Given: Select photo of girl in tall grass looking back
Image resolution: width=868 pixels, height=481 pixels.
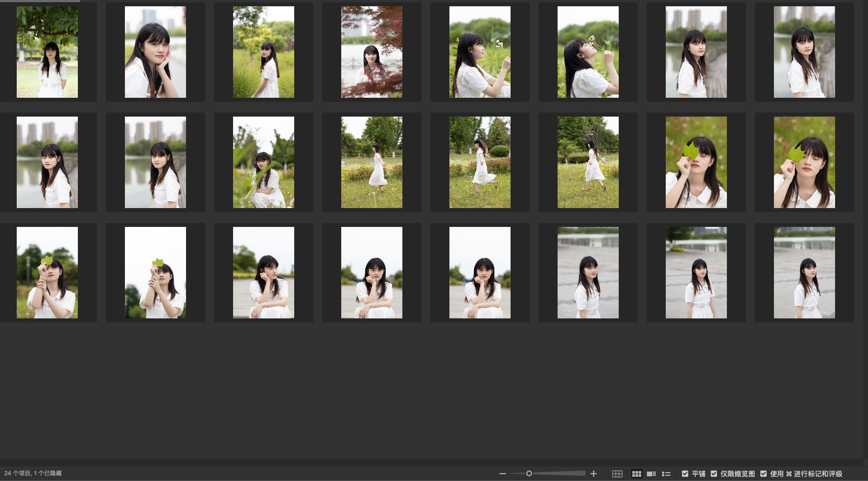Looking at the screenshot, I should [x=263, y=52].
